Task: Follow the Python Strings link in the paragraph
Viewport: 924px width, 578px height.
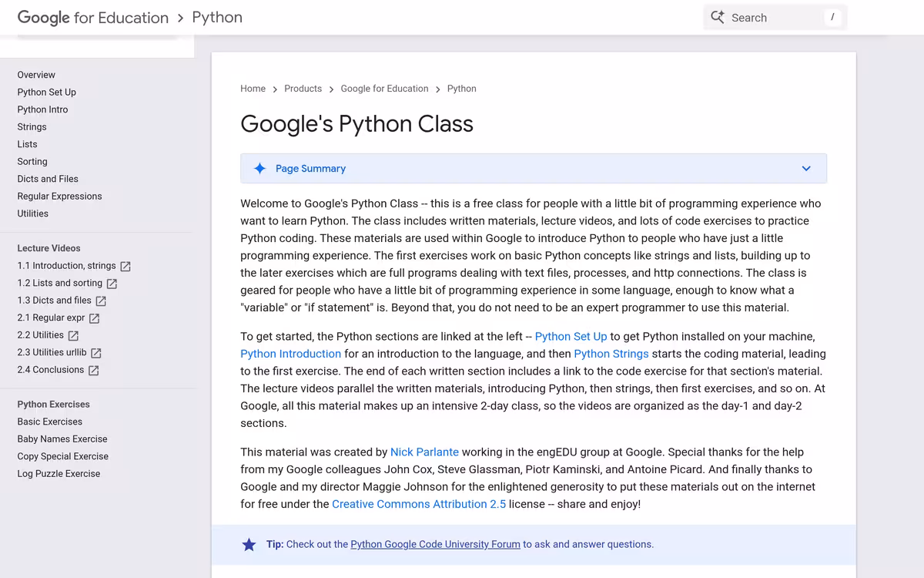Action: 611,354
